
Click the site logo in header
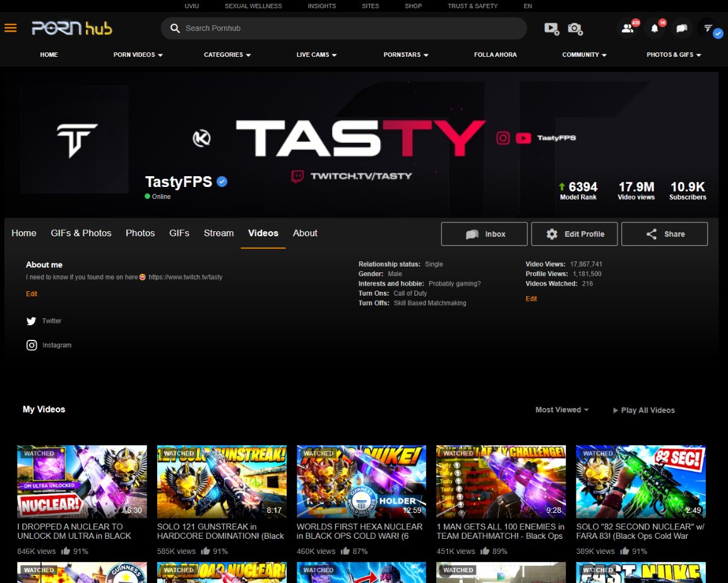tap(72, 28)
